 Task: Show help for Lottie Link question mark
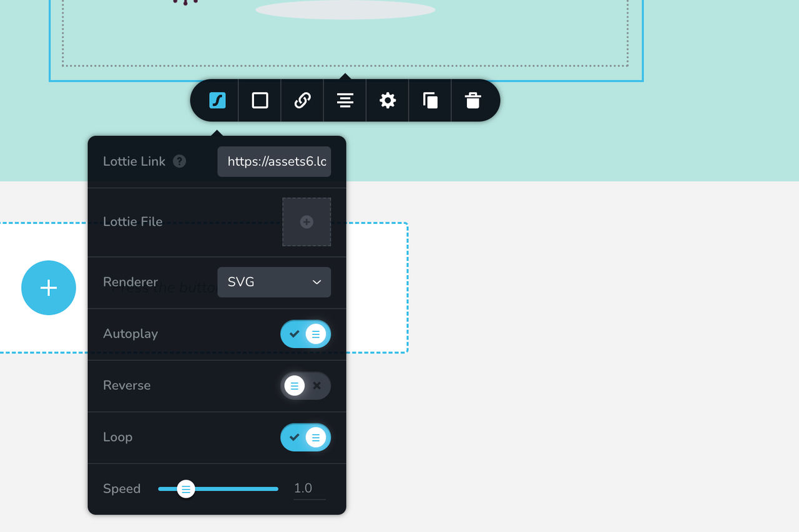coord(180,162)
